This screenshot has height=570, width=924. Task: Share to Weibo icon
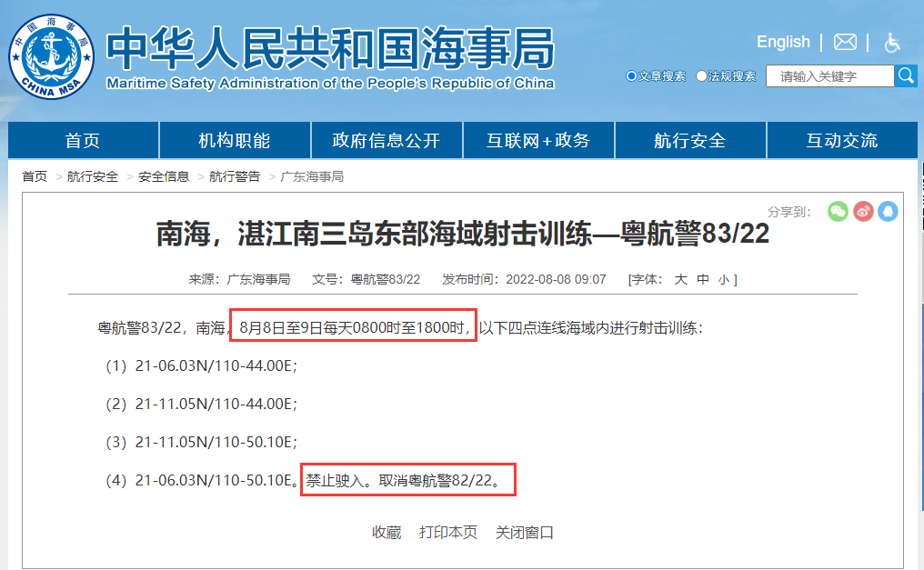point(863,211)
